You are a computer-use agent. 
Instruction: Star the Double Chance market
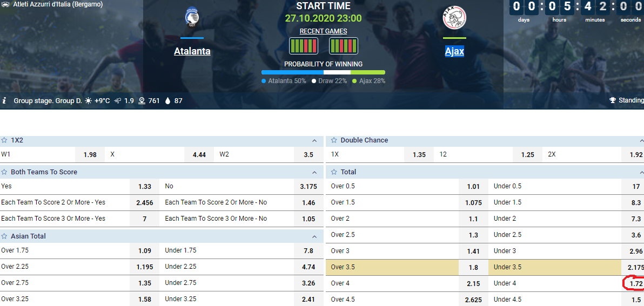pyautogui.click(x=333, y=140)
